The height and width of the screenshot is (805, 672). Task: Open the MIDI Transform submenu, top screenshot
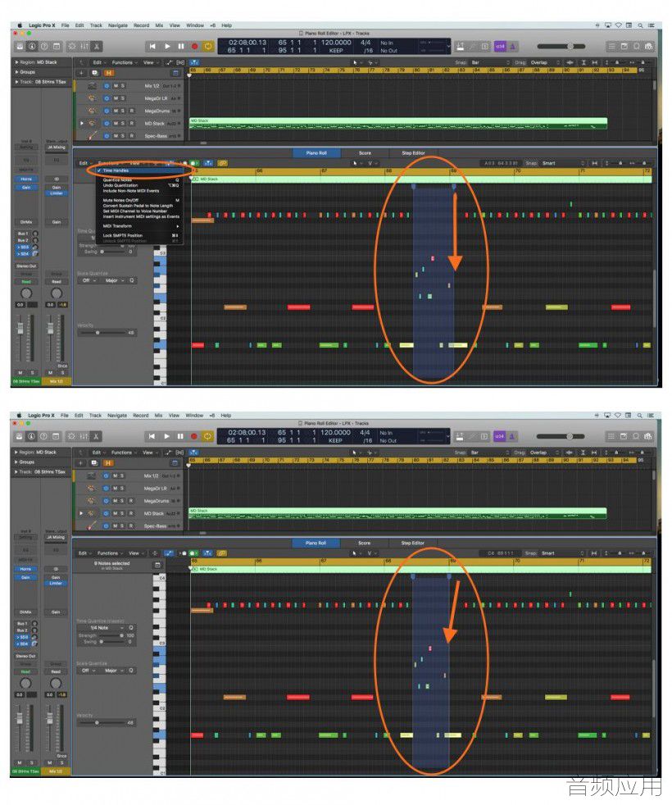[138, 226]
